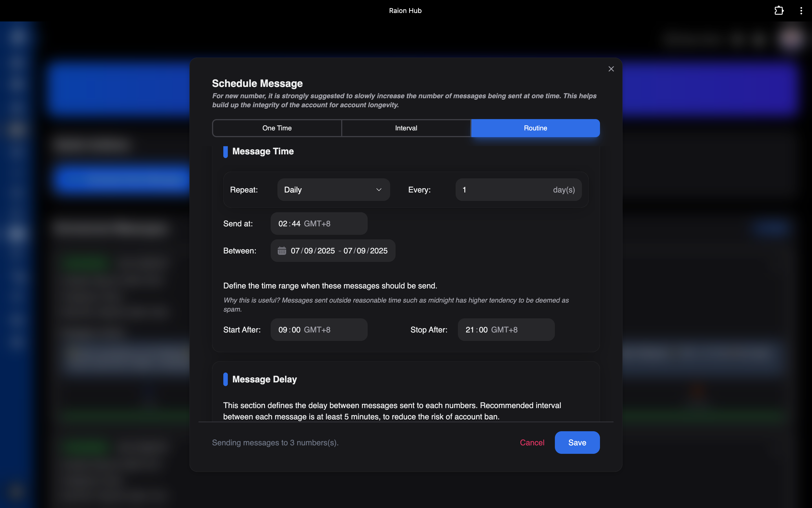The width and height of the screenshot is (812, 508).
Task: Click the Stop After hour 21
Action: coord(470,330)
